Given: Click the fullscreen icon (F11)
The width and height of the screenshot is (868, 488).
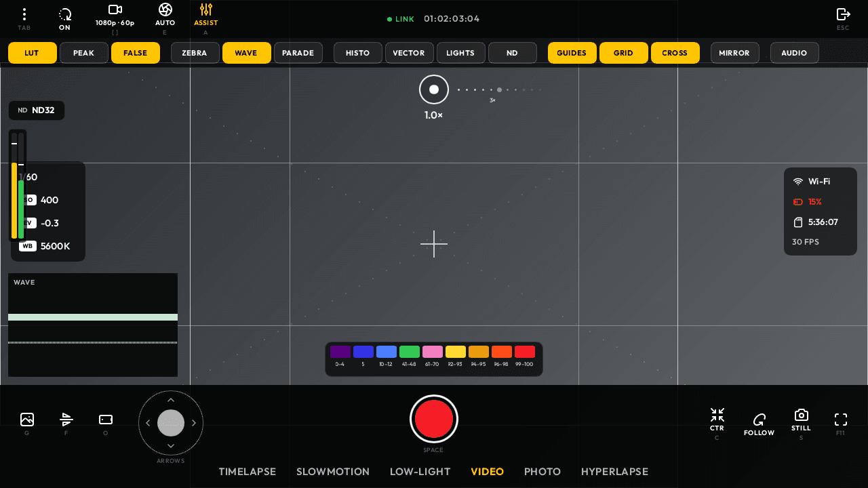Looking at the screenshot, I should [x=841, y=420].
